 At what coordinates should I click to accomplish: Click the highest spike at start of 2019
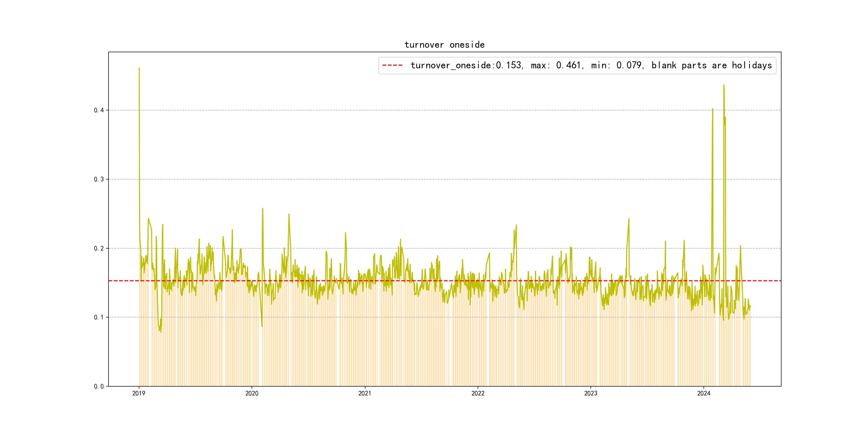139,68
